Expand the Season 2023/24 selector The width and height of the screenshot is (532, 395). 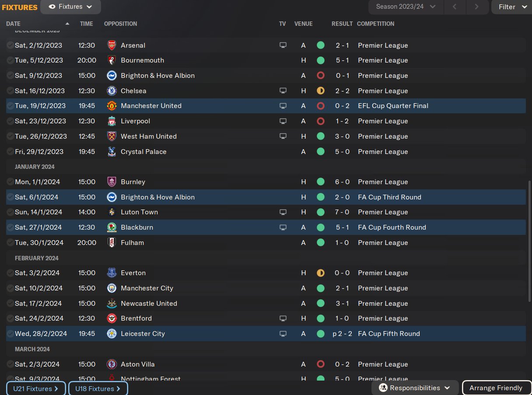tap(406, 7)
